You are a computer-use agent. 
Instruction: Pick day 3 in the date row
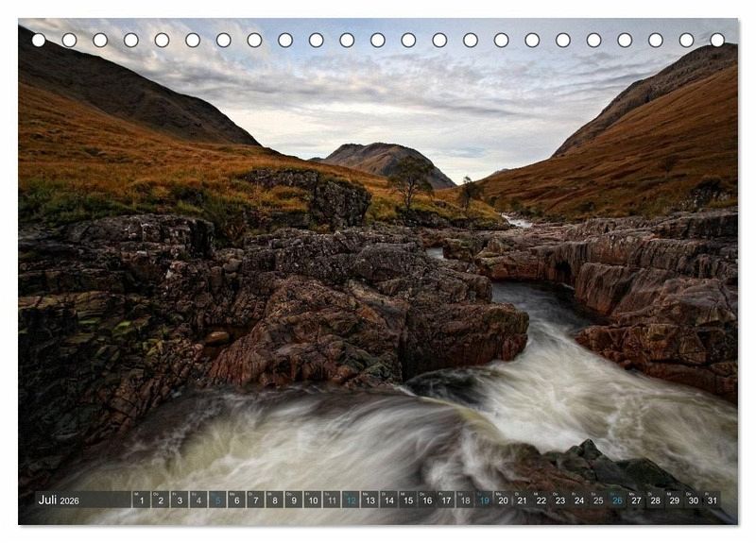click(180, 500)
